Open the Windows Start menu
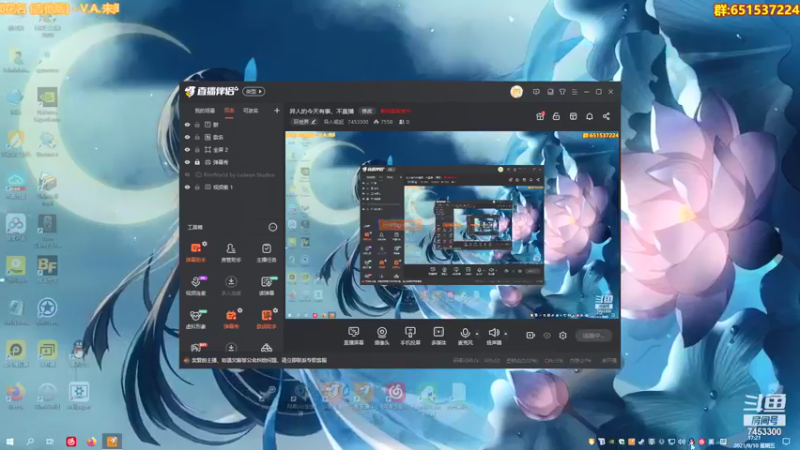 pyautogui.click(x=10, y=441)
